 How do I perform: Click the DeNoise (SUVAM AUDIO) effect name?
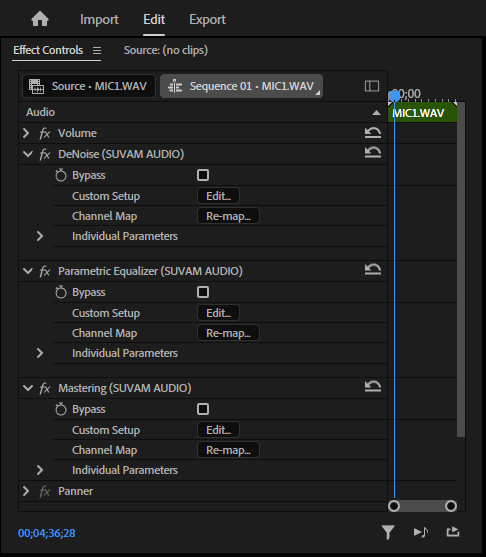(x=121, y=154)
